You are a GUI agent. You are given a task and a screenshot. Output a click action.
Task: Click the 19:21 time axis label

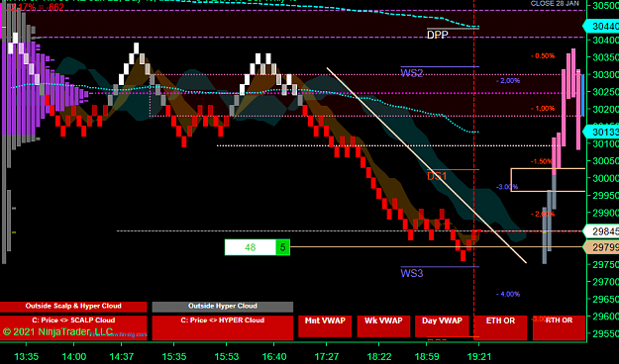pyautogui.click(x=479, y=356)
